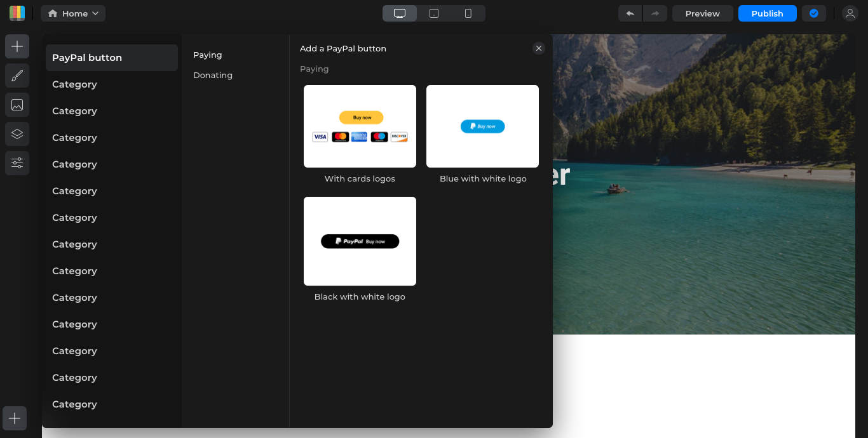The image size is (868, 438).
Task: Open the media image panel
Action: 17,105
